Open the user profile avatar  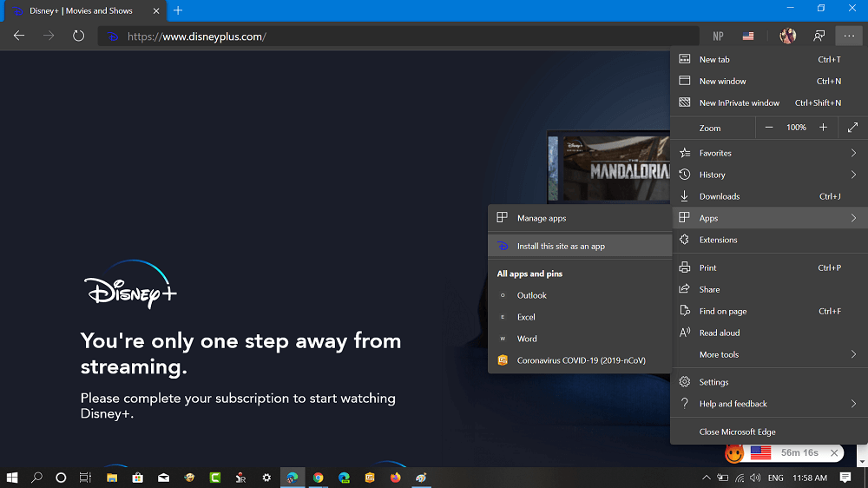(x=788, y=36)
